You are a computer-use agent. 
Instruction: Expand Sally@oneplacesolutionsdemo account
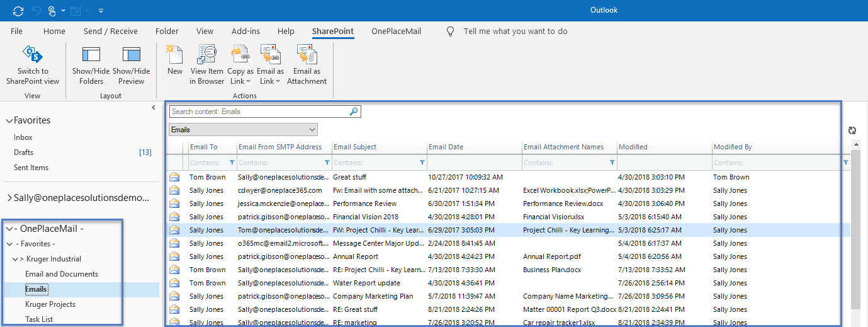click(9, 198)
